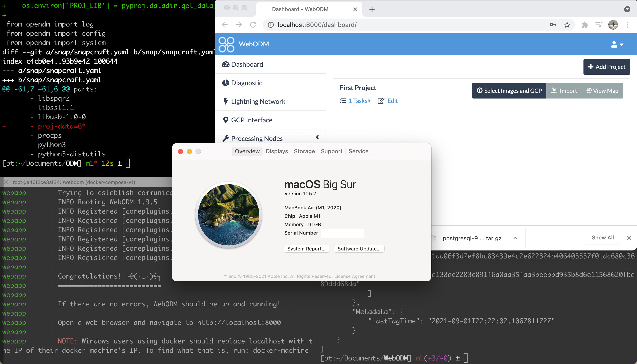Open the Lightning Network page
Viewport: 637px width, 364px height.
click(258, 101)
